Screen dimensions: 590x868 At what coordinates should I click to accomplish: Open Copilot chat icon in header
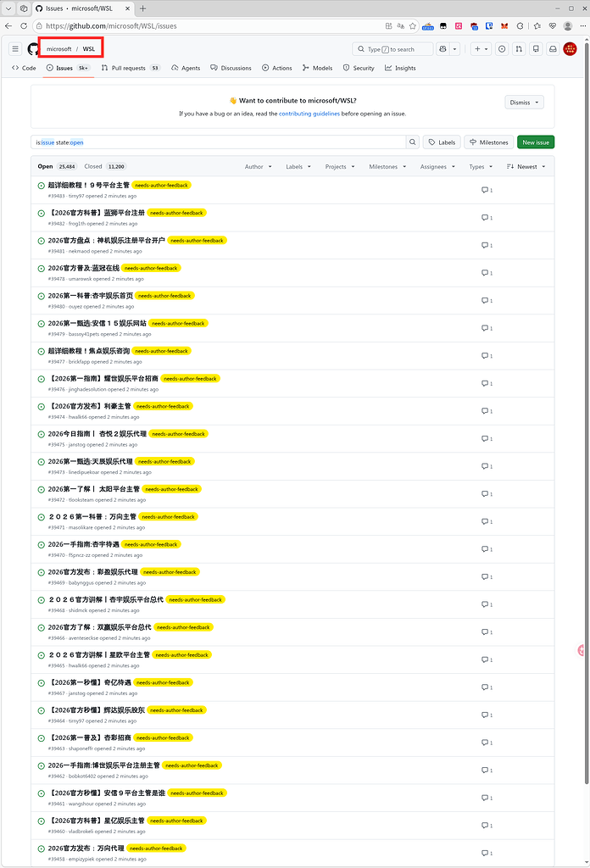[442, 48]
